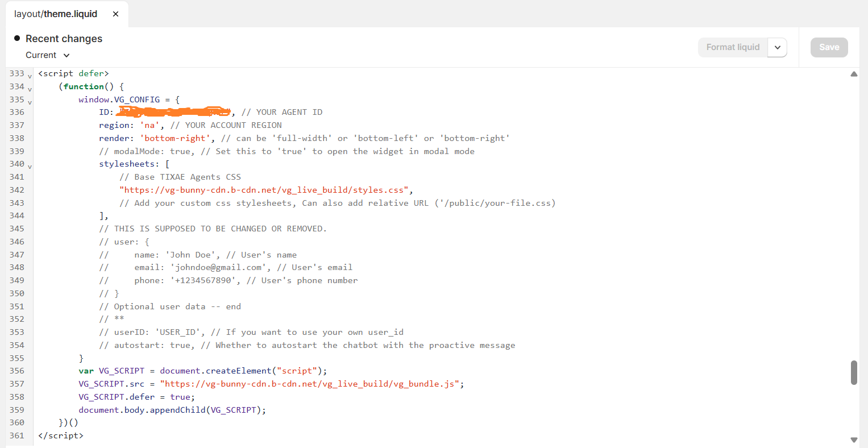Screen dimensions: 868x448
Task: Collapse code fold arrow at line 334
Action: [30, 89]
